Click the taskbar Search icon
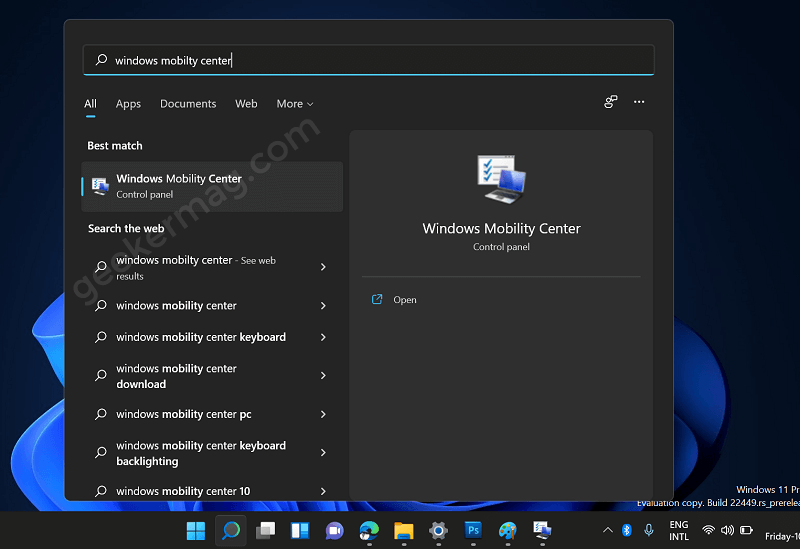 (x=231, y=531)
